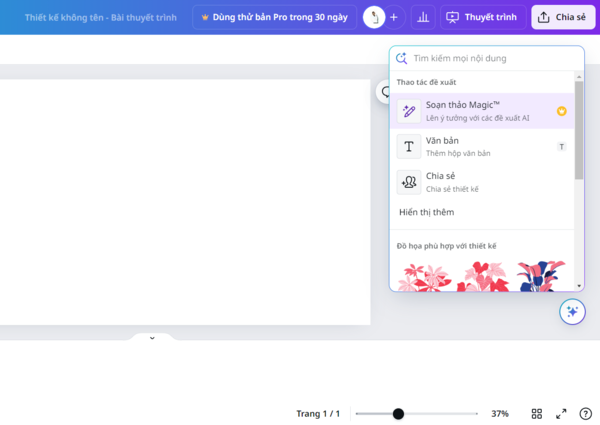
Task: Enter fullscreen with the expand arrows icon
Action: click(561, 414)
